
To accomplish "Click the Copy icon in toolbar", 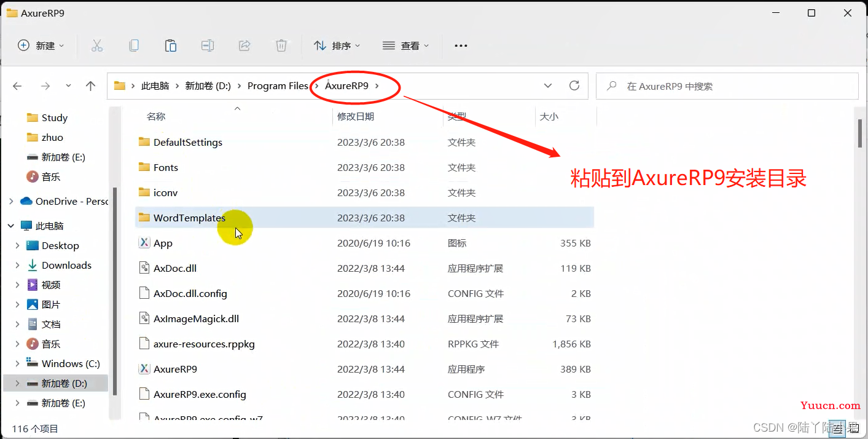I will [134, 45].
